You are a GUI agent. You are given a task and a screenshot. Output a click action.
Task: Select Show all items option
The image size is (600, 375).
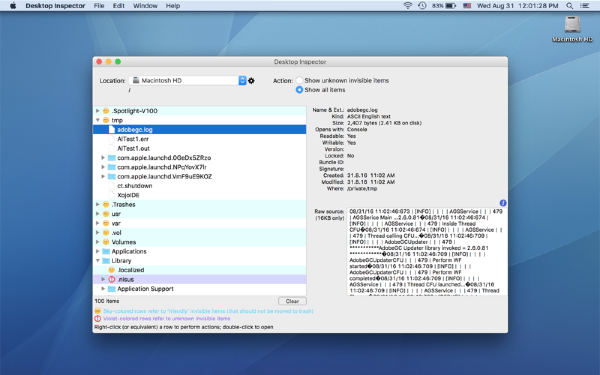[x=299, y=90]
